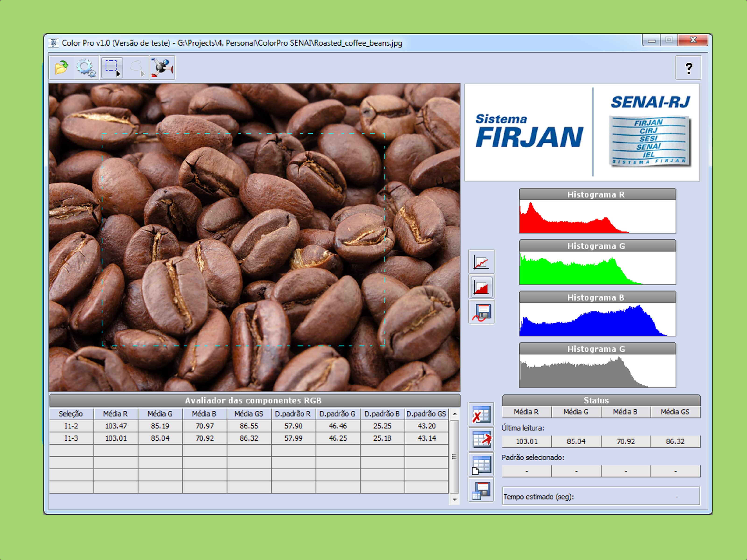The height and width of the screenshot is (560, 747).
Task: Open help with the question mark button
Action: pos(688,68)
